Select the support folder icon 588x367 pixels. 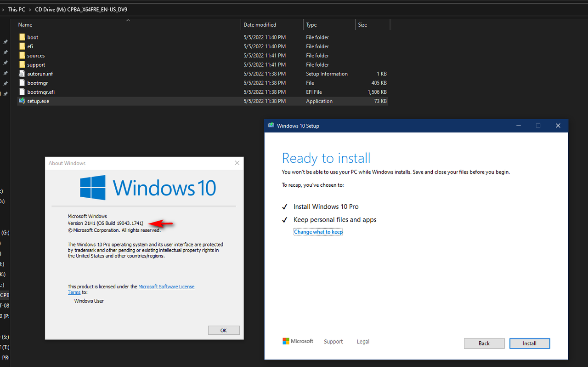point(22,65)
